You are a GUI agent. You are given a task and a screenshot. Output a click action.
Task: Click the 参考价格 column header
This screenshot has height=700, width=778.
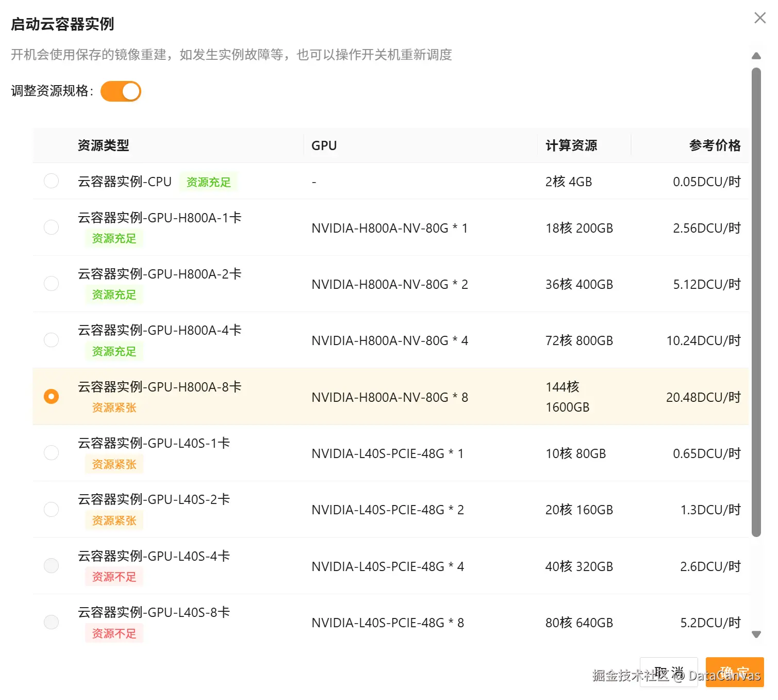[715, 145]
